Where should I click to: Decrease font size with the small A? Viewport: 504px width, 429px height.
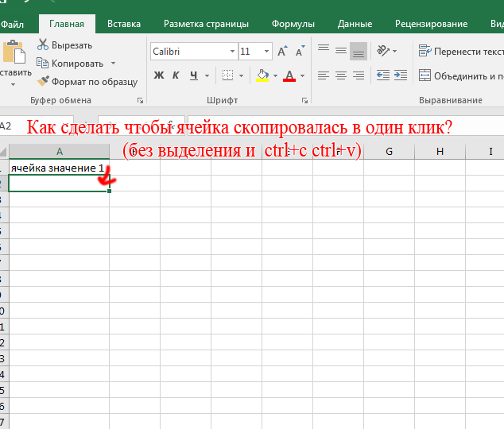(300, 52)
